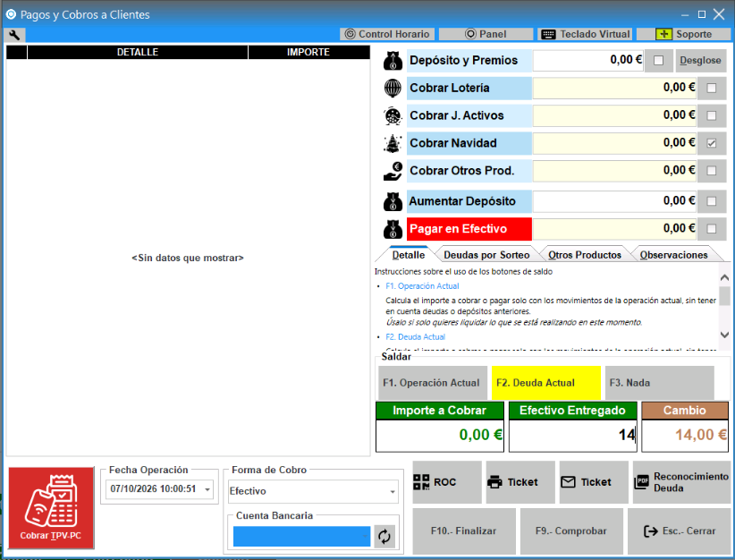Click the Aumentar Depósito money bag icon
This screenshot has height=560, width=735.
(393, 201)
